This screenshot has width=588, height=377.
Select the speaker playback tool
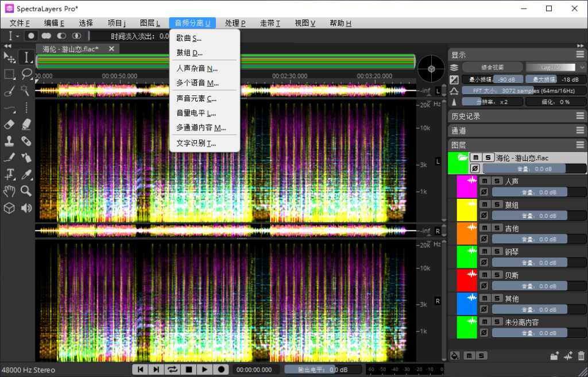(26, 207)
